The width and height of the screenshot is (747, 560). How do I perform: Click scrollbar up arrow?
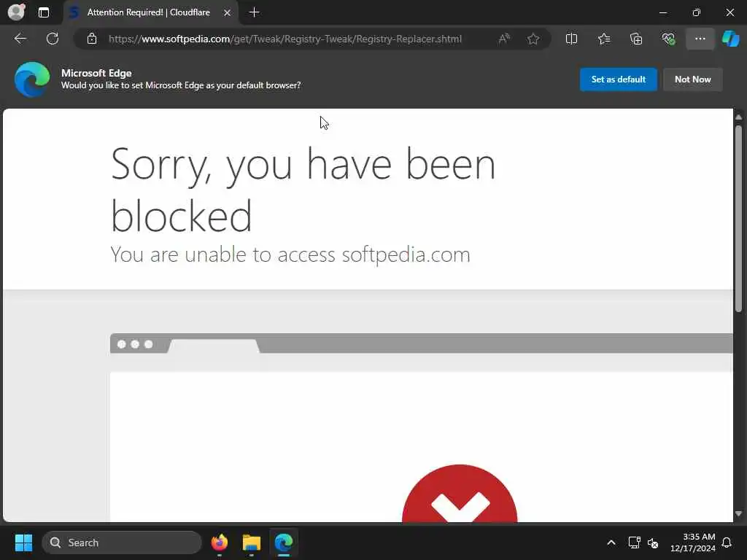(x=738, y=117)
